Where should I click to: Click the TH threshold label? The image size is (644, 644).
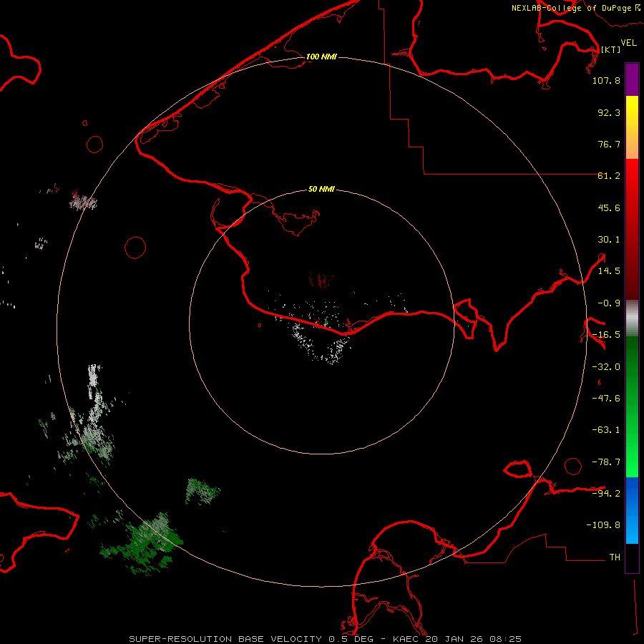(x=615, y=557)
